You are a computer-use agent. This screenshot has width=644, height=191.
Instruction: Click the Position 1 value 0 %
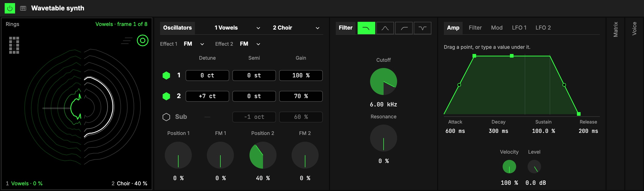pyautogui.click(x=178, y=178)
